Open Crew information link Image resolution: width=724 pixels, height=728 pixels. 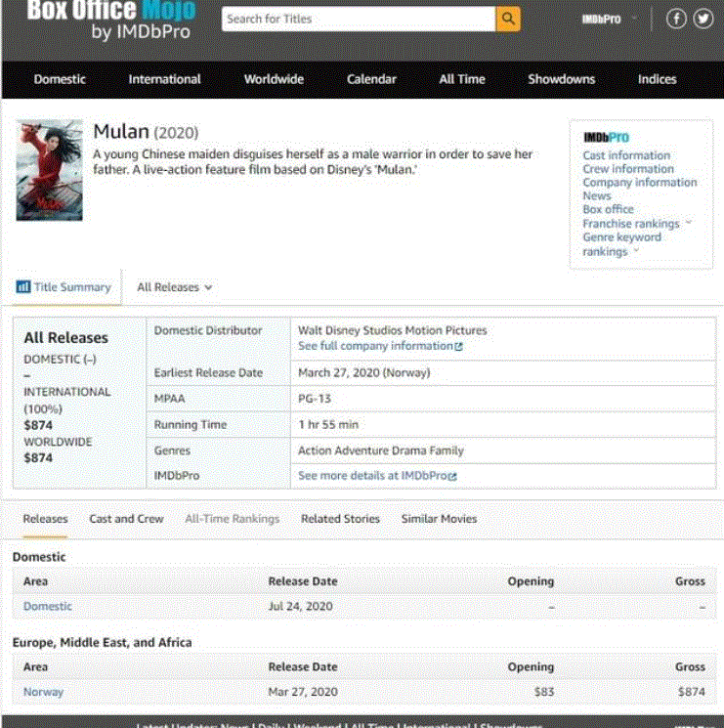click(x=628, y=169)
